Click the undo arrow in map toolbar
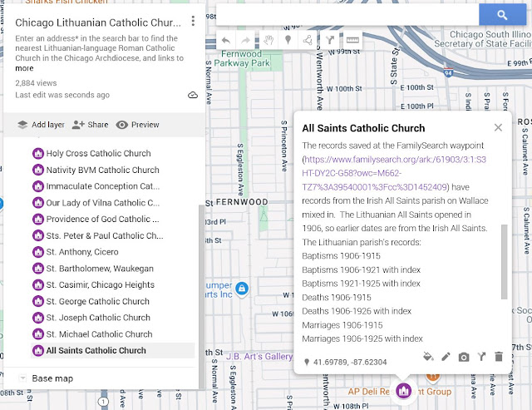Image resolution: width=532 pixels, height=410 pixels. click(x=226, y=41)
